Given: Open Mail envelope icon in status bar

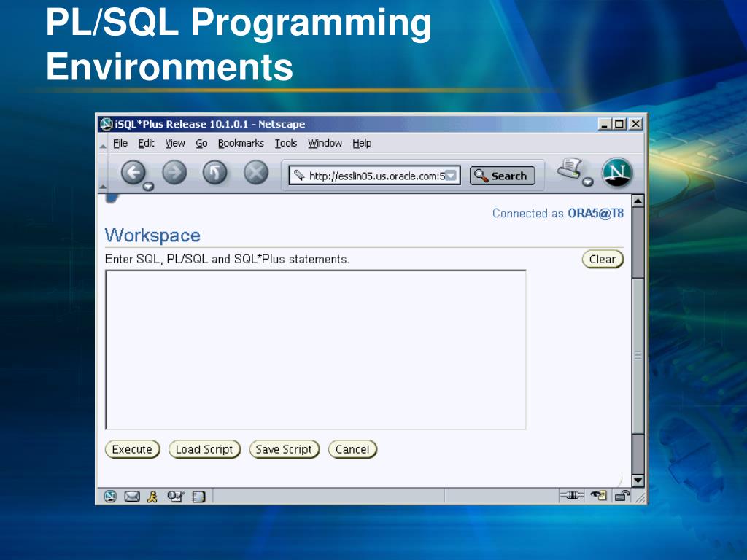Looking at the screenshot, I should (x=132, y=496).
